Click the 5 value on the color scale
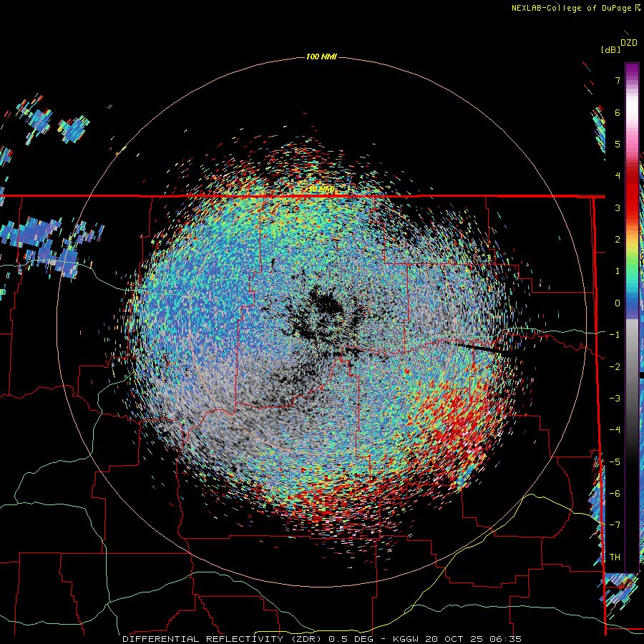The width and height of the screenshot is (644, 644). click(x=618, y=144)
